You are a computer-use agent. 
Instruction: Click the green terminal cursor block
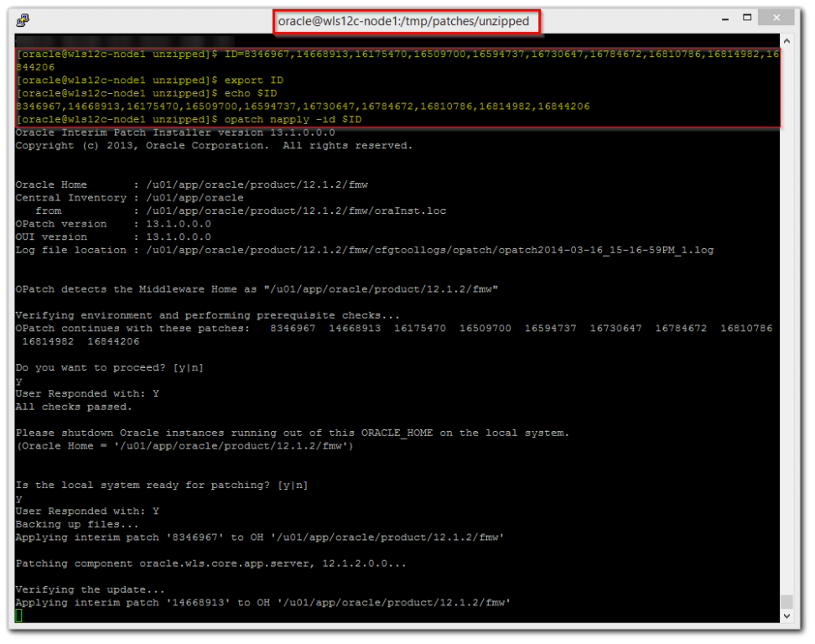pyautogui.click(x=18, y=615)
